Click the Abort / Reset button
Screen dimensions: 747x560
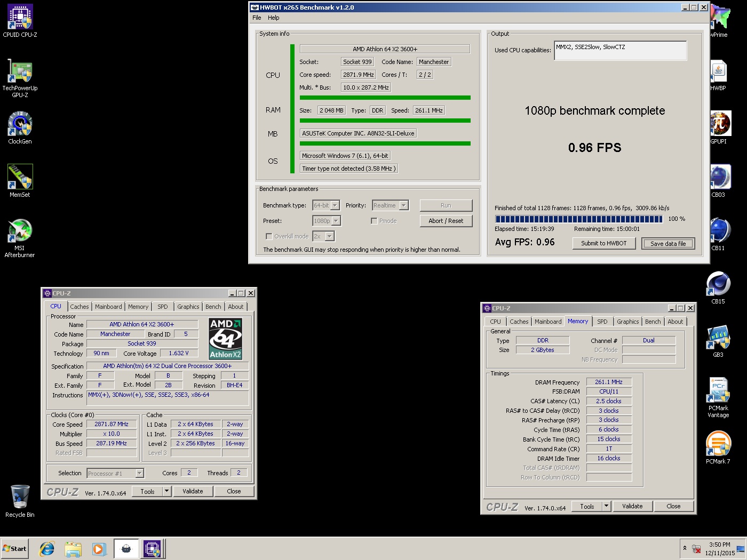pos(446,221)
